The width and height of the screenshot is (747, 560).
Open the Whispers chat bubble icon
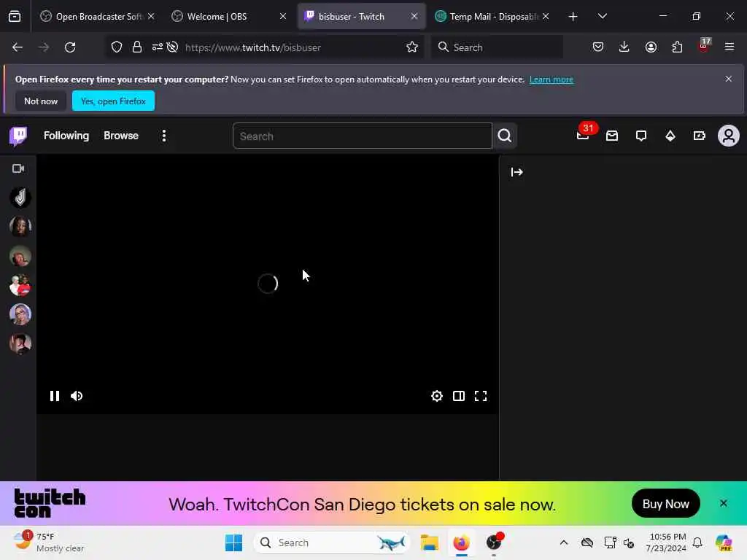tap(641, 136)
